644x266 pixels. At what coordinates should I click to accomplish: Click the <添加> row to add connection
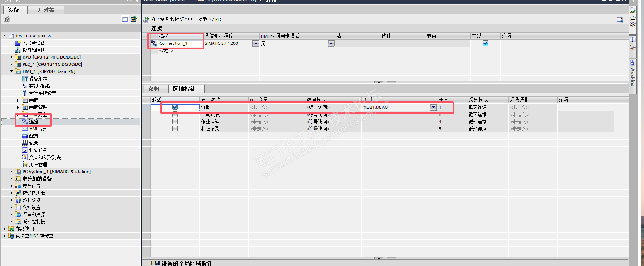[x=166, y=50]
